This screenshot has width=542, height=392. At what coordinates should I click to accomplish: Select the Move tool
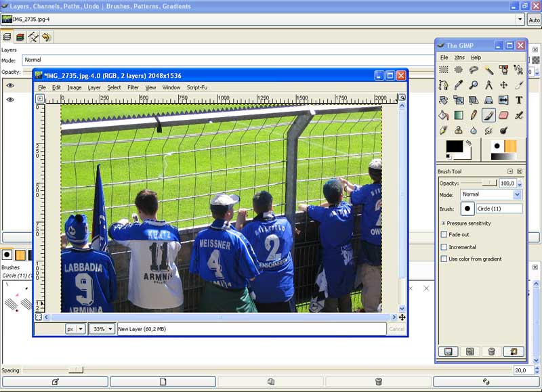503,85
